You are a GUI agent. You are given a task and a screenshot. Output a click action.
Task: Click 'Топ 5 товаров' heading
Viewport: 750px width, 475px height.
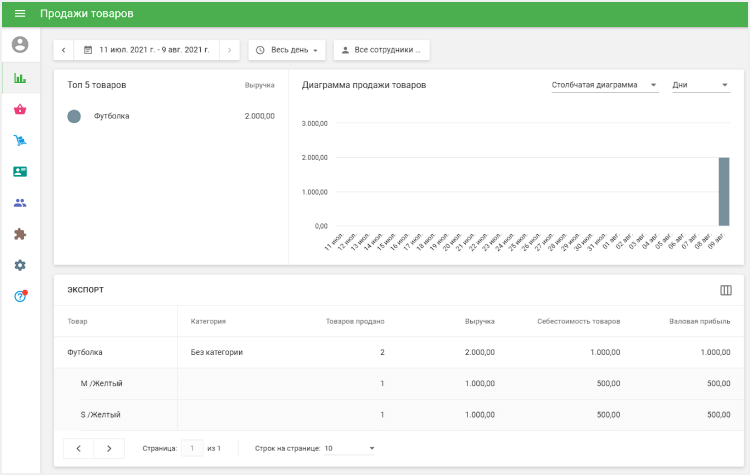tap(97, 85)
